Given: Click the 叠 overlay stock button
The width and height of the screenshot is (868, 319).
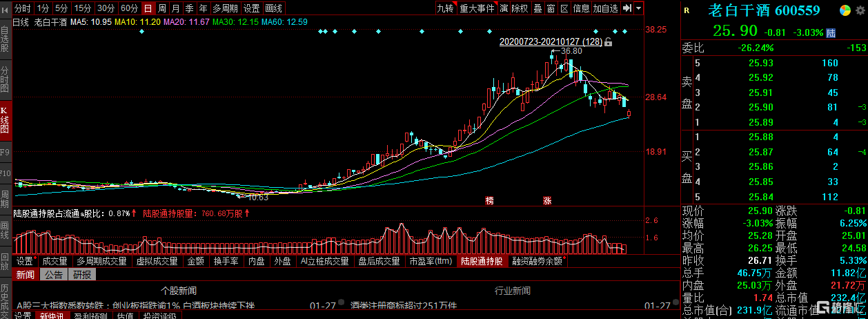Looking at the screenshot, I should 537,8.
